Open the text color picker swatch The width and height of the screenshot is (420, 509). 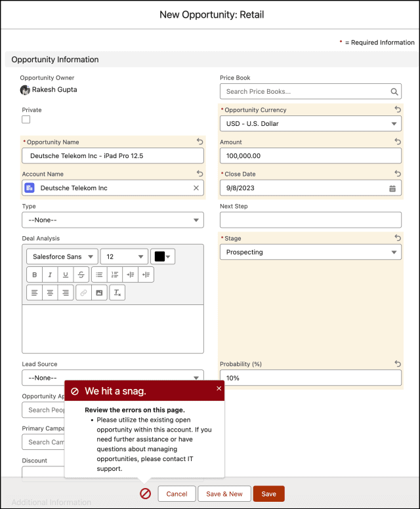[163, 256]
